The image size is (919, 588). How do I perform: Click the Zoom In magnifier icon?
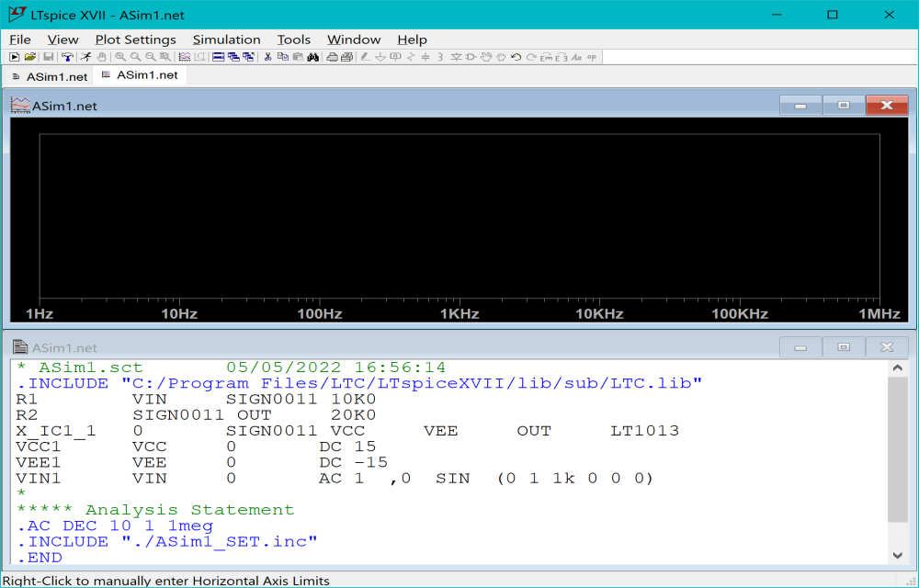pos(120,57)
